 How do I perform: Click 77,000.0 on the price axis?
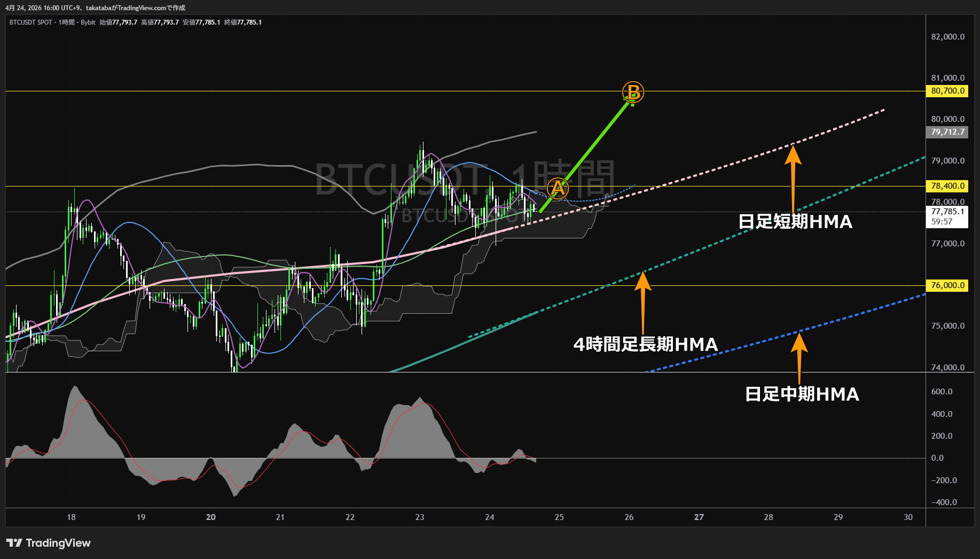(948, 244)
